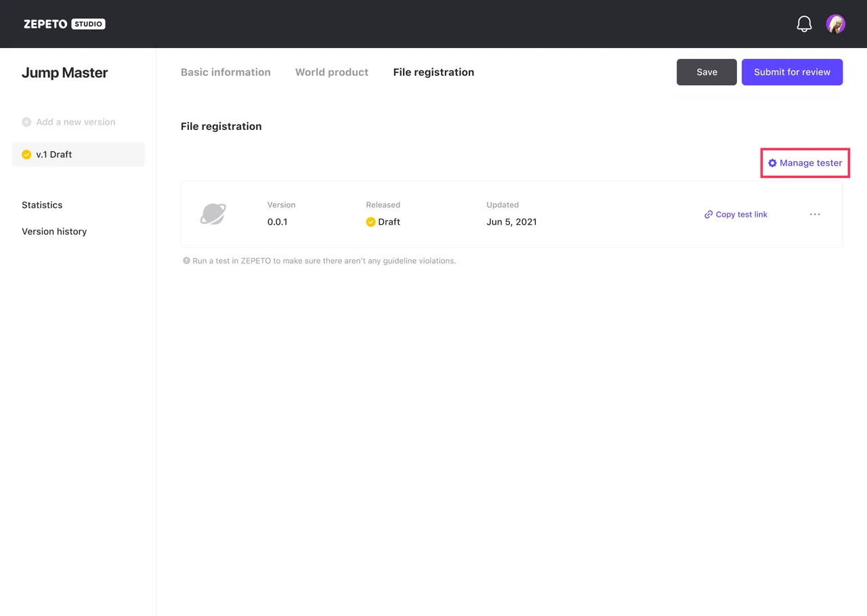Copy the test link
867x616 pixels.
coord(742,215)
